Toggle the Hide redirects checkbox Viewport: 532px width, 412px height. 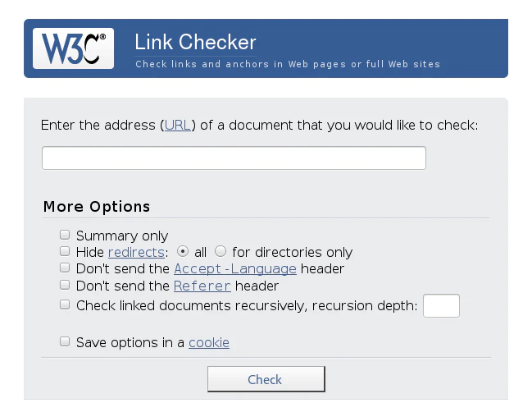66,252
